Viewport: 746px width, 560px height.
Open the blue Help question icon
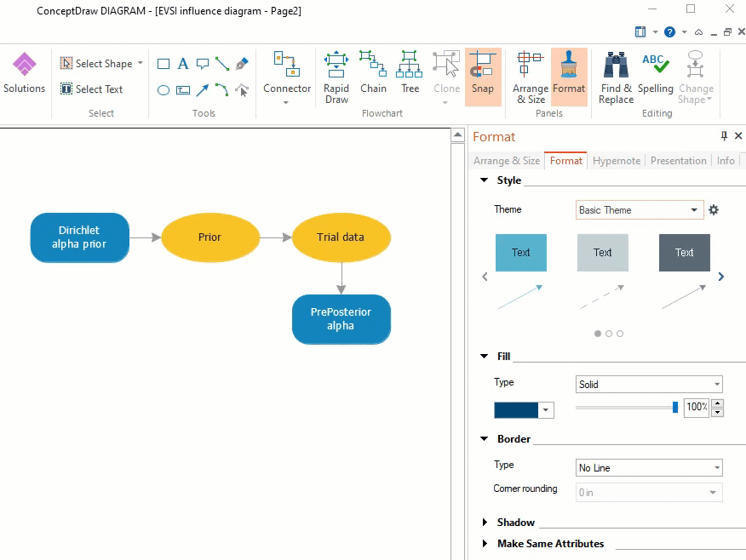669,31
